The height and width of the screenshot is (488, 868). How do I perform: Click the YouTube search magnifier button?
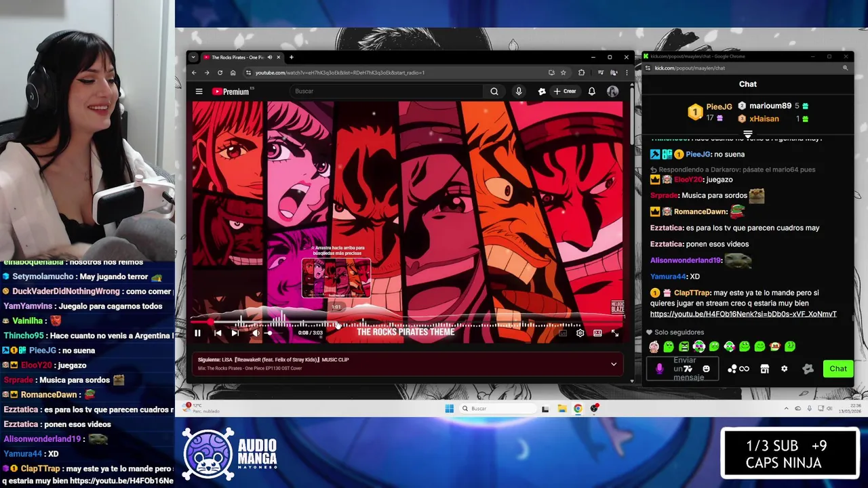click(x=494, y=91)
